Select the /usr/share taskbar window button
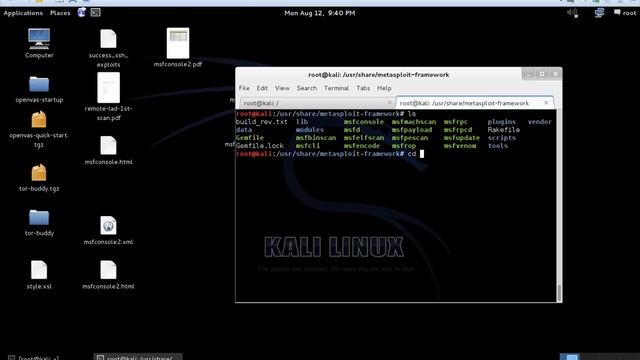 (x=138, y=357)
